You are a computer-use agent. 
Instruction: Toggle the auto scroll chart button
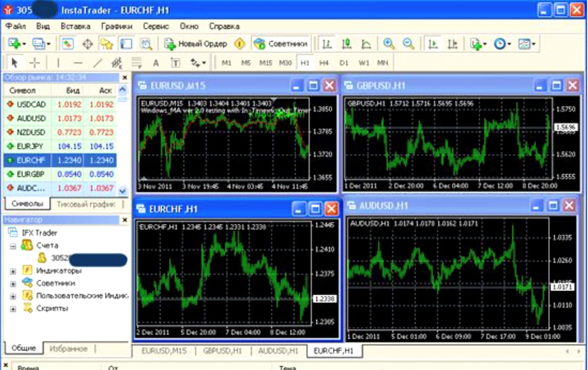pyautogui.click(x=432, y=43)
